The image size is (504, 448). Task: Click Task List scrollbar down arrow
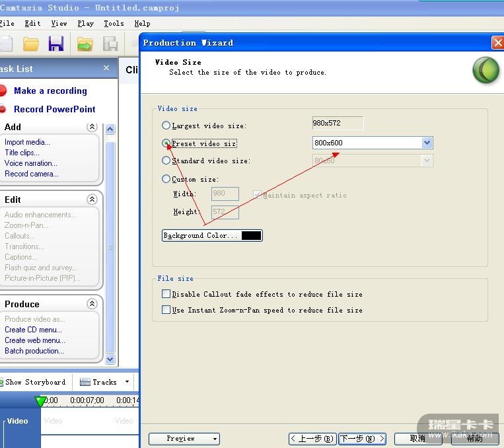[110, 359]
